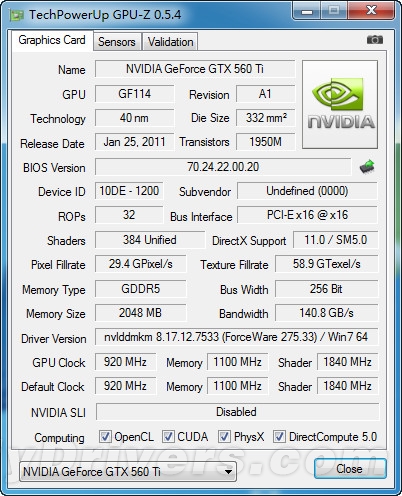Image resolution: width=402 pixels, height=496 pixels.
Task: Click the Bus Interface label
Action: 201,217
